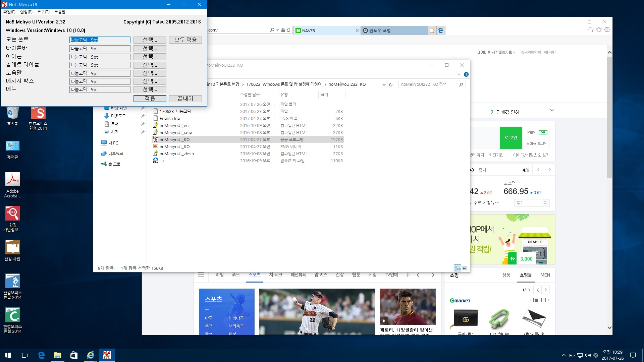Show hidden system tray icons
This screenshot has height=362, width=644.
click(564, 355)
